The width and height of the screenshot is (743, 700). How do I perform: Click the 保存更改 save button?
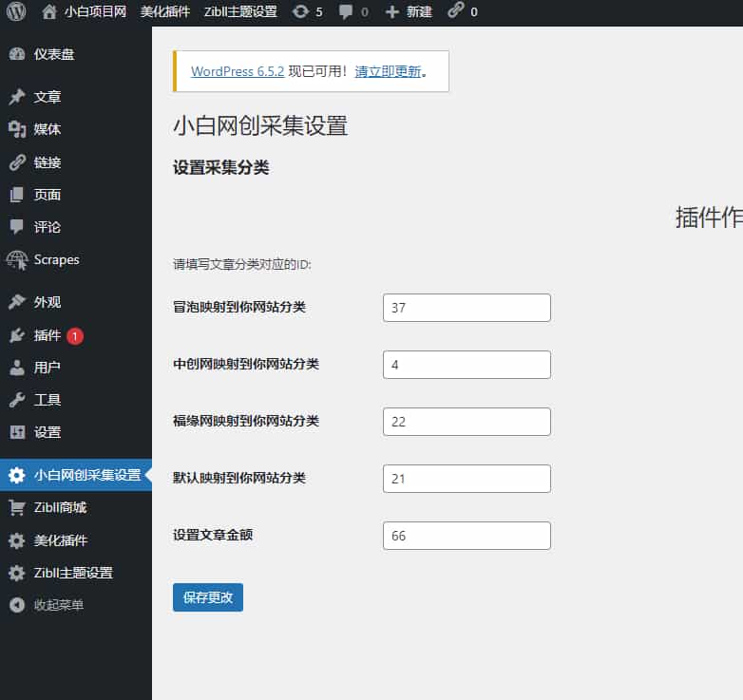(x=207, y=597)
